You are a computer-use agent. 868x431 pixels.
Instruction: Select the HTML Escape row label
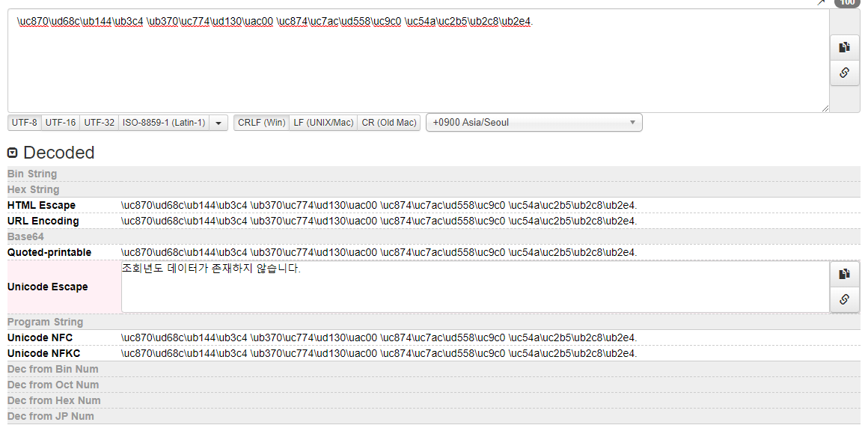(41, 205)
